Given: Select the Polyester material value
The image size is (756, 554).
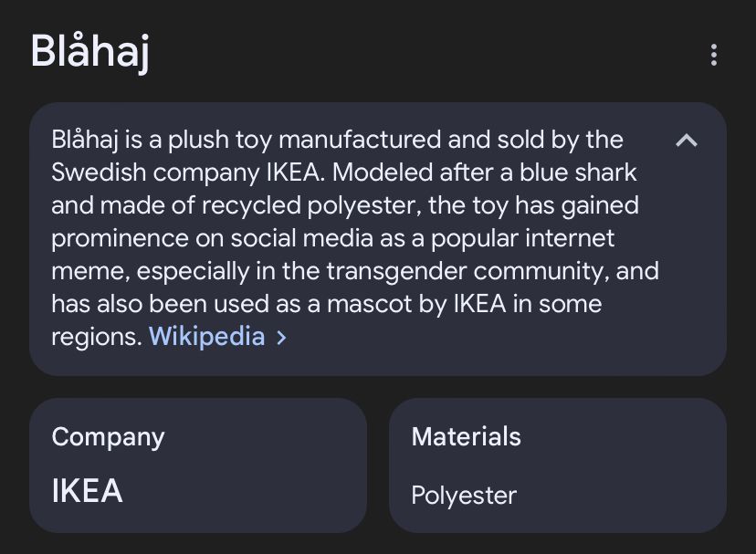Looking at the screenshot, I should [464, 496].
